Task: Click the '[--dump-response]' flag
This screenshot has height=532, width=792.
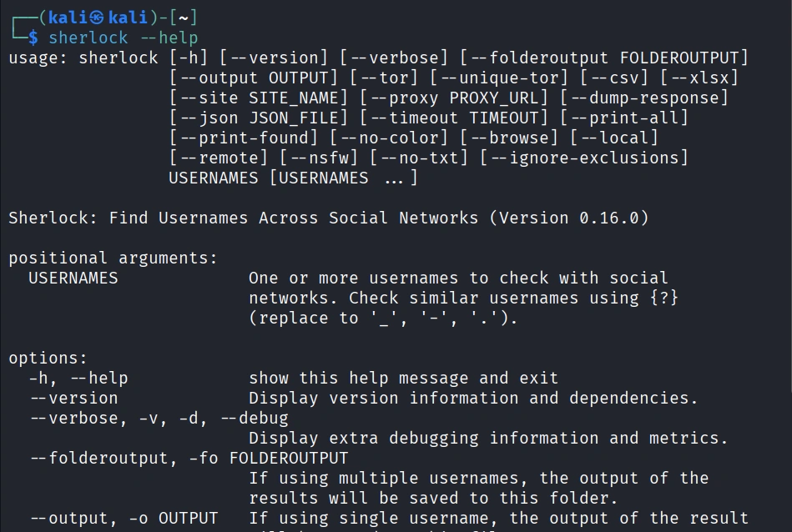Action: [644, 98]
